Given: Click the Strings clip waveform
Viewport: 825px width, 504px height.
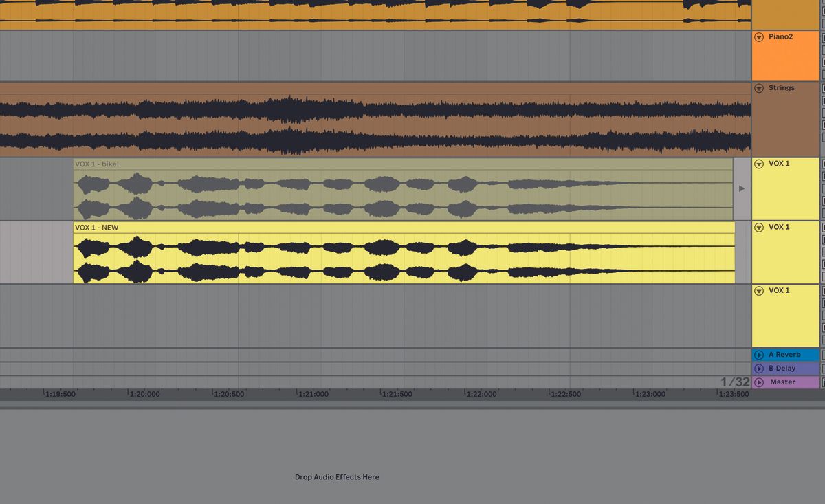Looking at the screenshot, I should [x=375, y=125].
